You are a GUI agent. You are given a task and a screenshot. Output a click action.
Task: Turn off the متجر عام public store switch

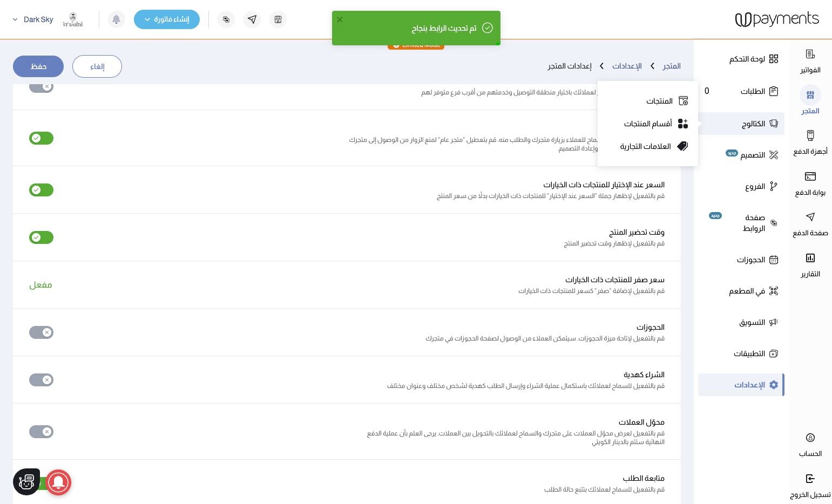[x=41, y=138]
